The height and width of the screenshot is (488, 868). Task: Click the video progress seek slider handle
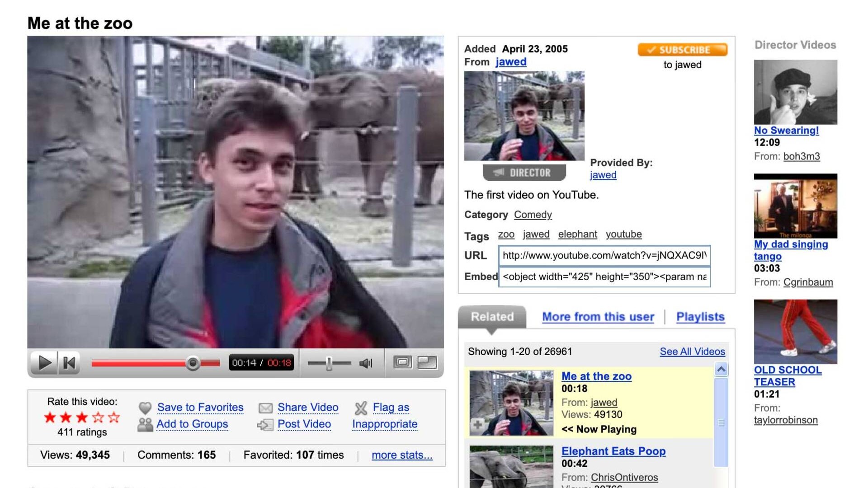pyautogui.click(x=193, y=363)
